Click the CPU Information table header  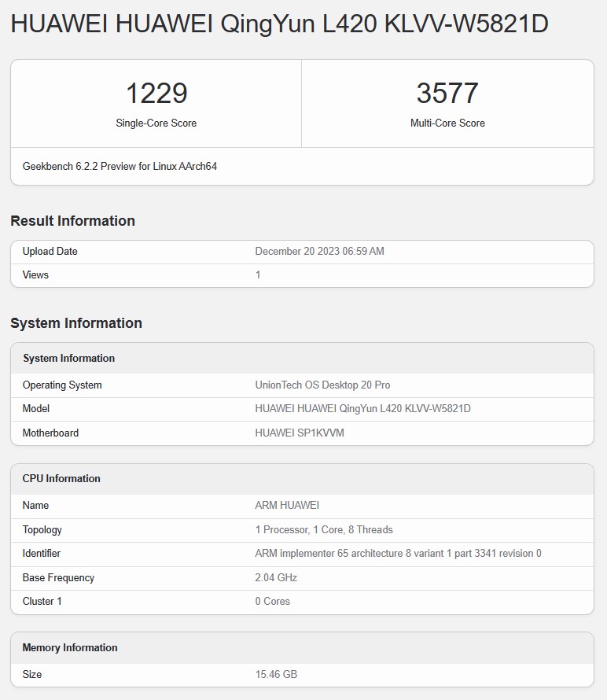61,479
